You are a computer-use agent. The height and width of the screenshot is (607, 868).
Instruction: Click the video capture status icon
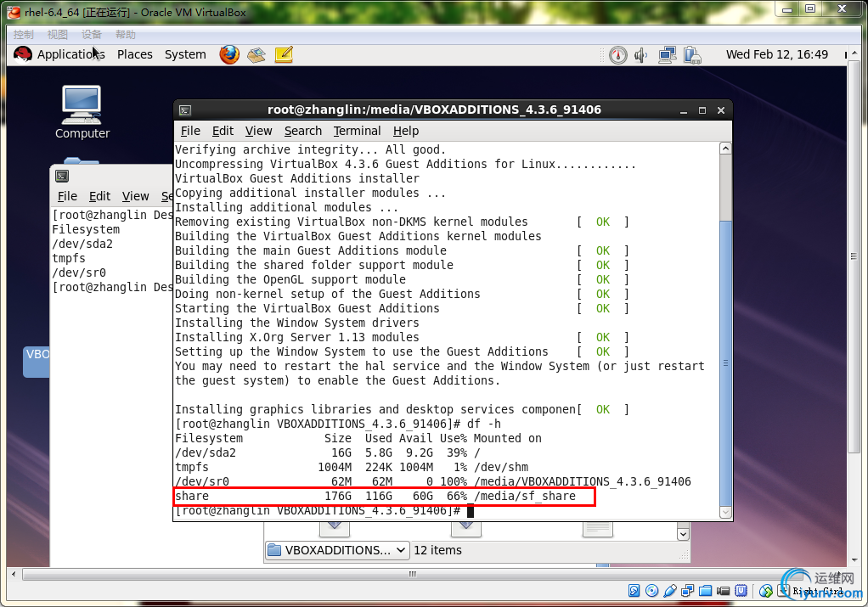point(723,591)
